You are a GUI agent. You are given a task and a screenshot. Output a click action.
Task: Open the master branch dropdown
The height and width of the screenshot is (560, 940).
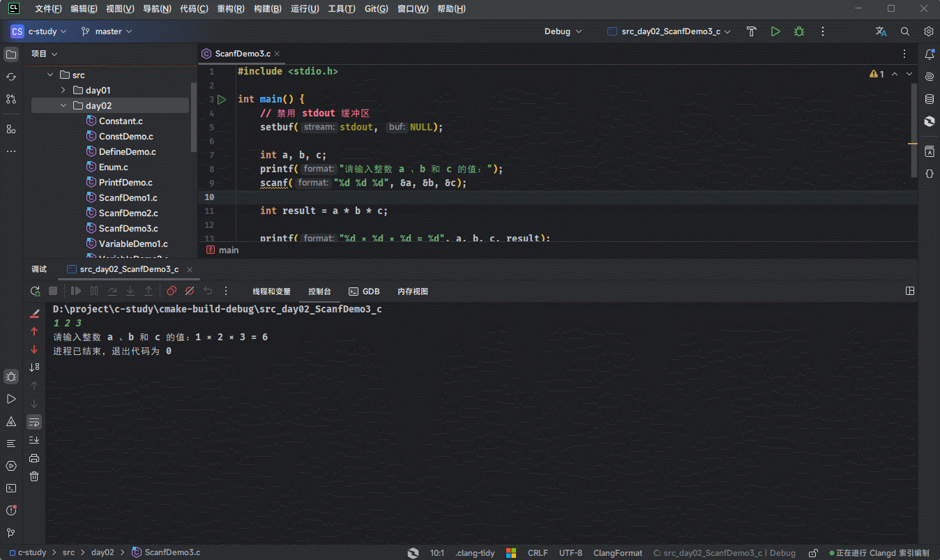pyautogui.click(x=106, y=31)
